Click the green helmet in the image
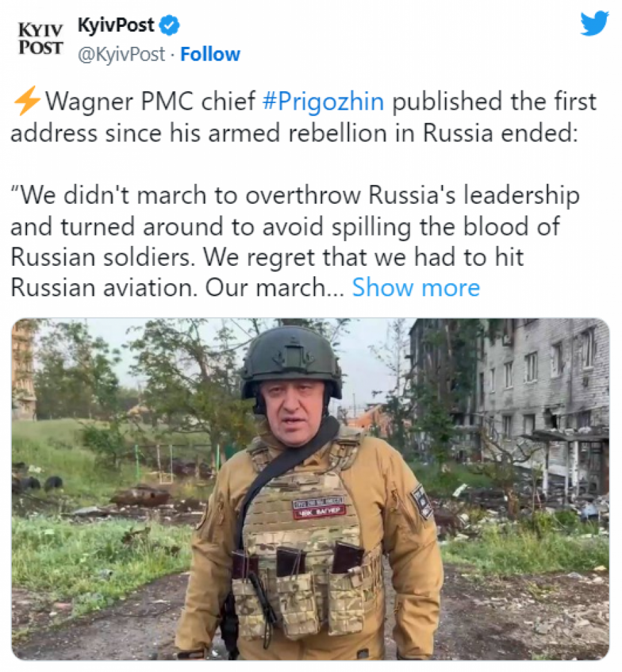 [290, 359]
